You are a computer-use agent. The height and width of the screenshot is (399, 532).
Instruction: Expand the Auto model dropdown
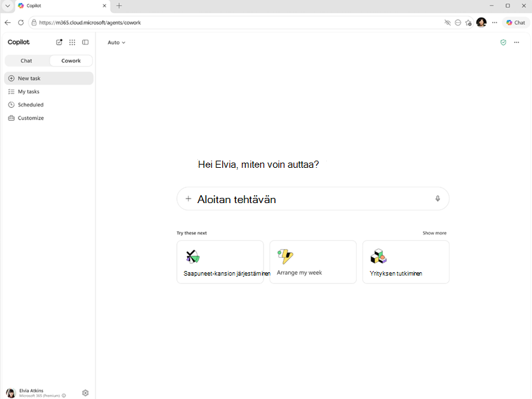click(116, 42)
